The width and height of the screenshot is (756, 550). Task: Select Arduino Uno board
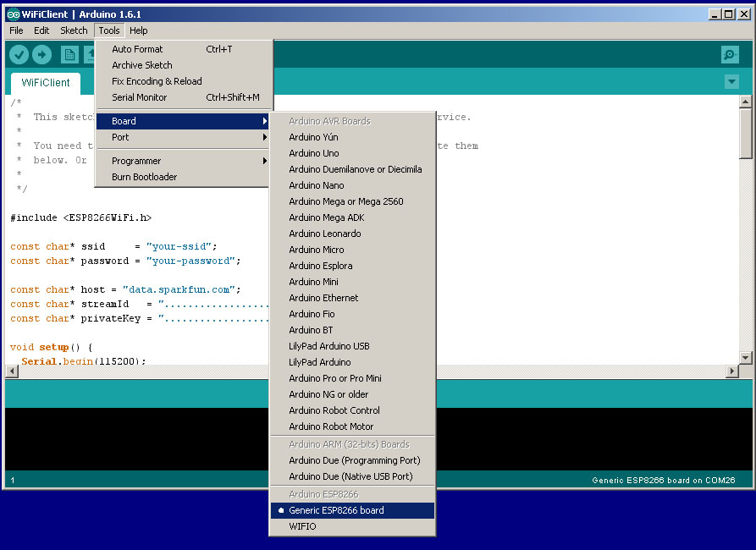pyautogui.click(x=352, y=153)
